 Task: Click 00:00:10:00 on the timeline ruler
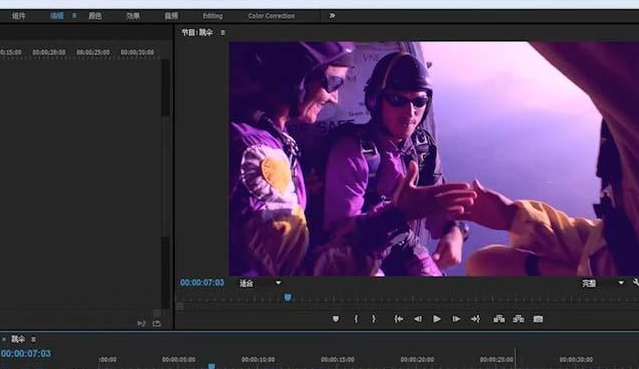coord(258,360)
